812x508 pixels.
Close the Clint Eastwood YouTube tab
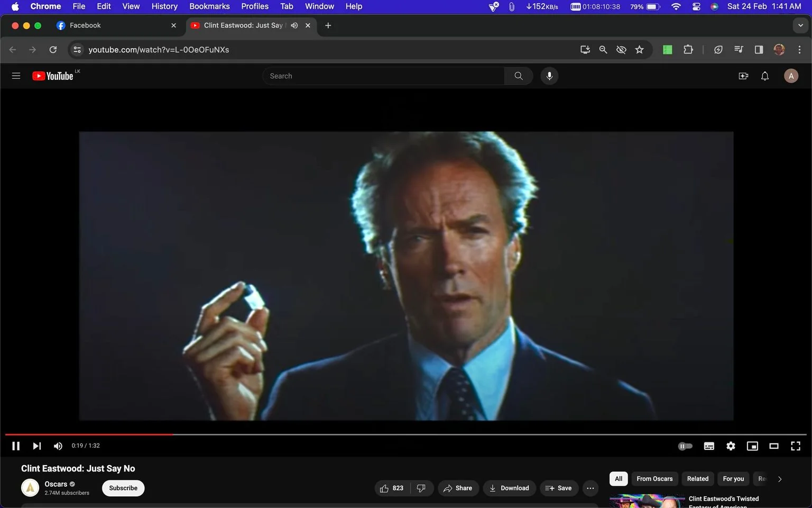[308, 25]
